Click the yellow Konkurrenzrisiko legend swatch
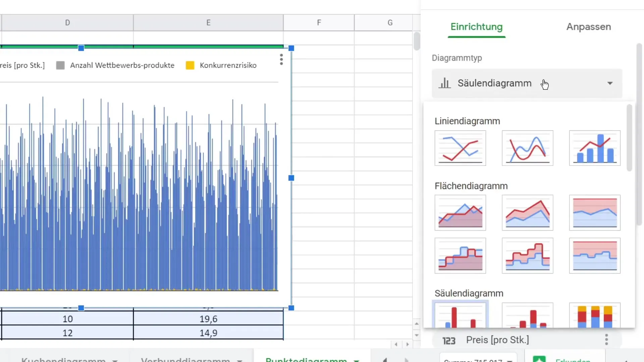Viewport: 644px width, 362px height. point(190,65)
